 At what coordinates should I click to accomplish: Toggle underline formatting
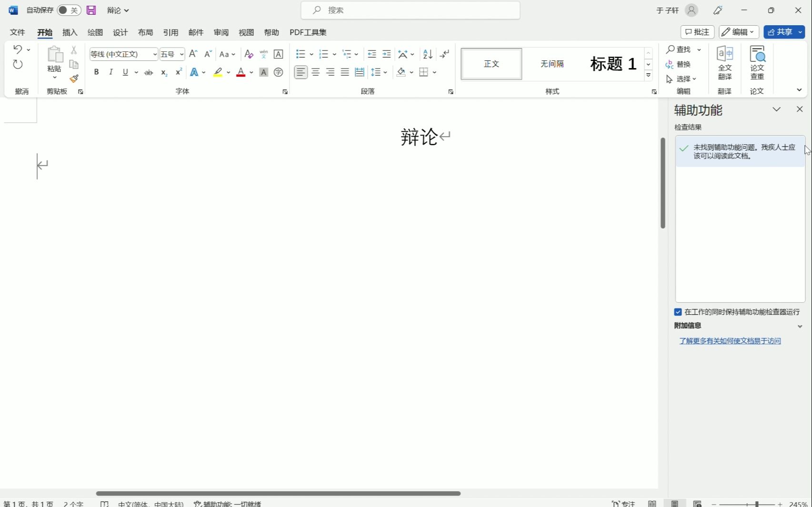click(x=125, y=72)
